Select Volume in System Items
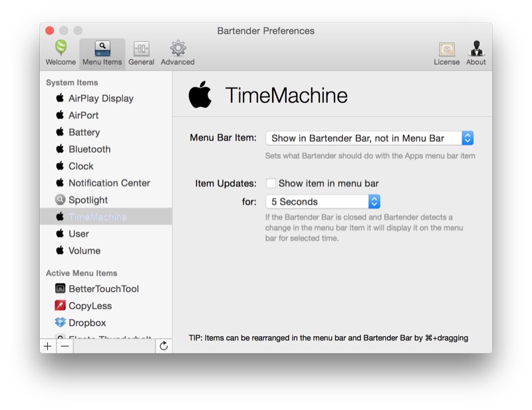 [x=106, y=251]
